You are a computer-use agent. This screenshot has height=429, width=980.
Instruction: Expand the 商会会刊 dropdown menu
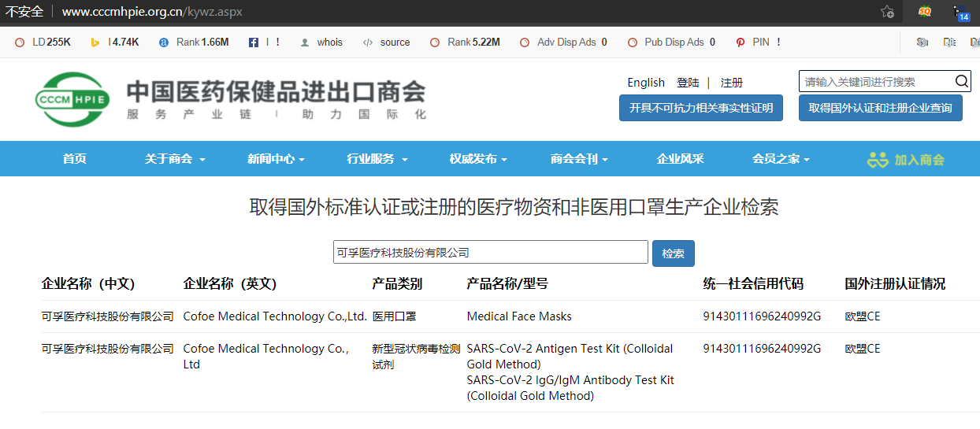pyautogui.click(x=579, y=159)
